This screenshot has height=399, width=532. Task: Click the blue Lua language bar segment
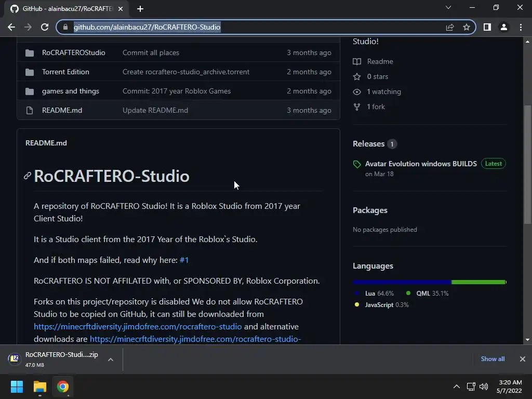pyautogui.click(x=402, y=282)
